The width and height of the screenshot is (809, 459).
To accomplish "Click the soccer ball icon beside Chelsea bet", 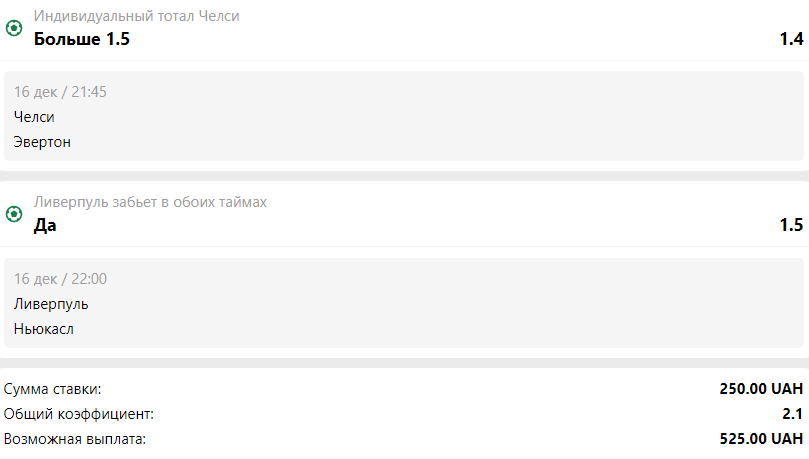I will tap(14, 28).
